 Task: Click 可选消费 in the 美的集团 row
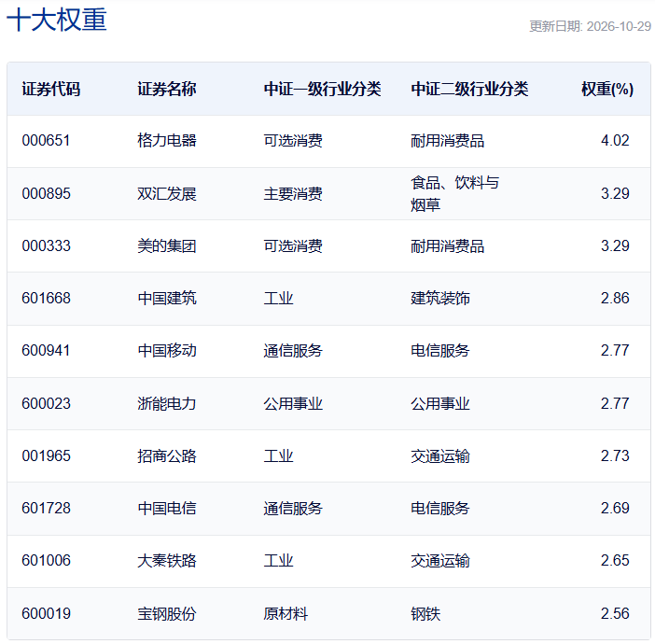293,245
